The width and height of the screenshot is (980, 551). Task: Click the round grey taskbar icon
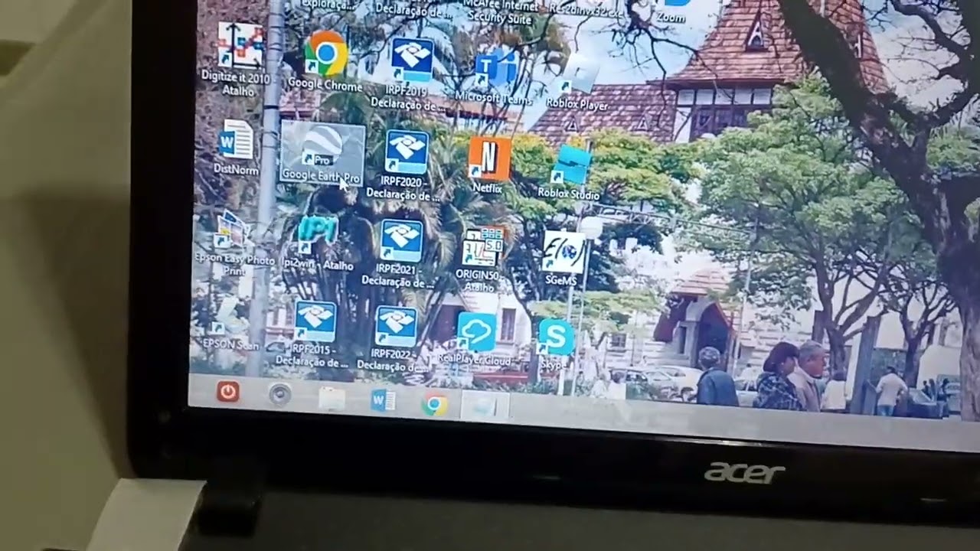[x=280, y=395]
